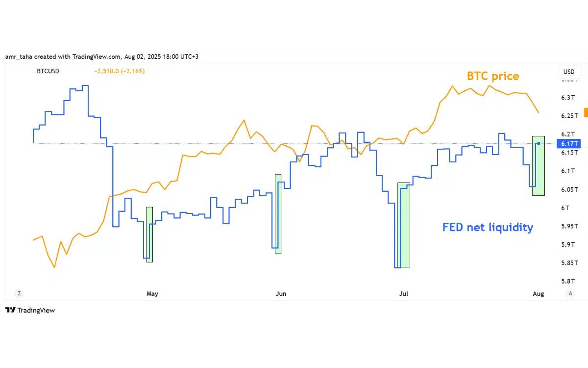Click the Jul label on time axis
This screenshot has width=588, height=368.
point(404,294)
